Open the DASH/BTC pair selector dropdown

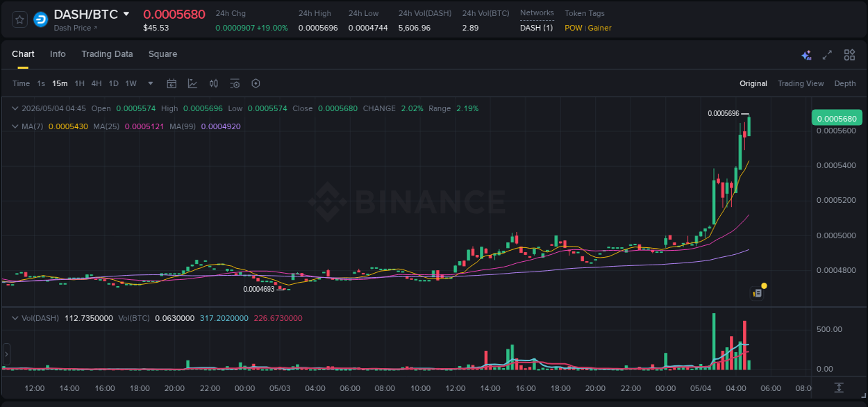click(x=126, y=14)
